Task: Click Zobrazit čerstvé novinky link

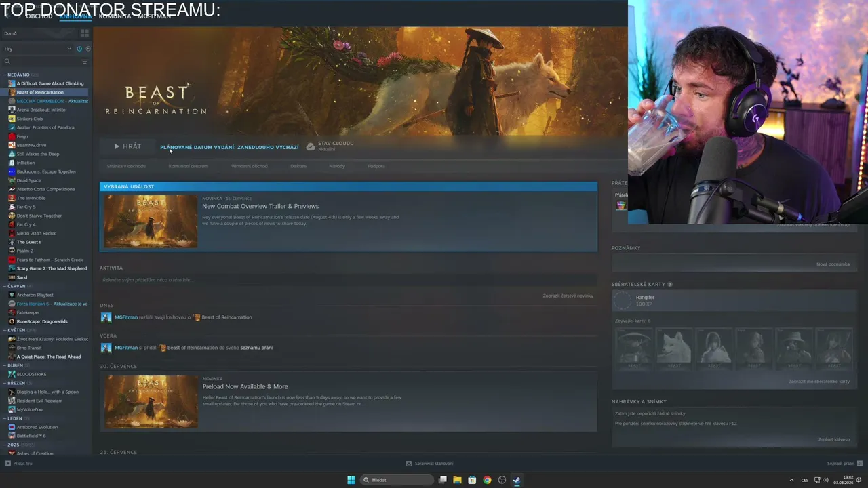Action: coord(568,296)
